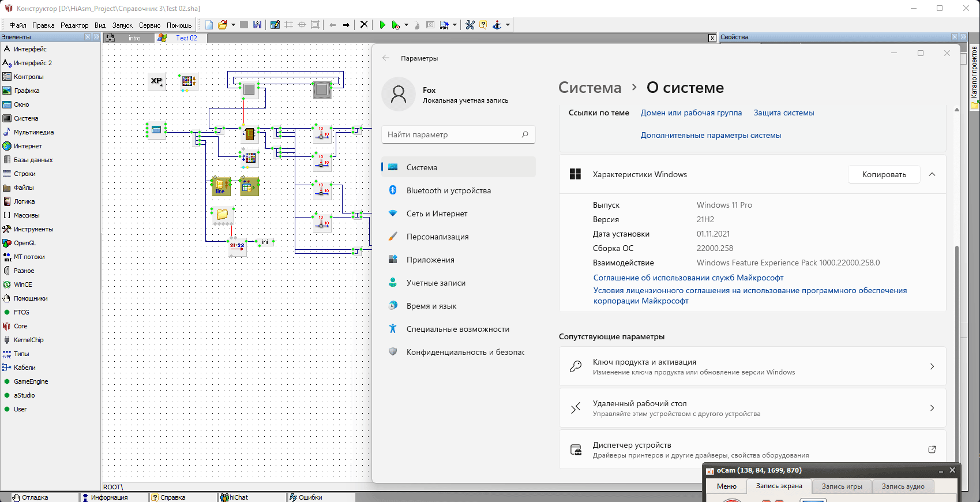
Task: Click the blue info 'i' toolbar icon
Action: 497,25
